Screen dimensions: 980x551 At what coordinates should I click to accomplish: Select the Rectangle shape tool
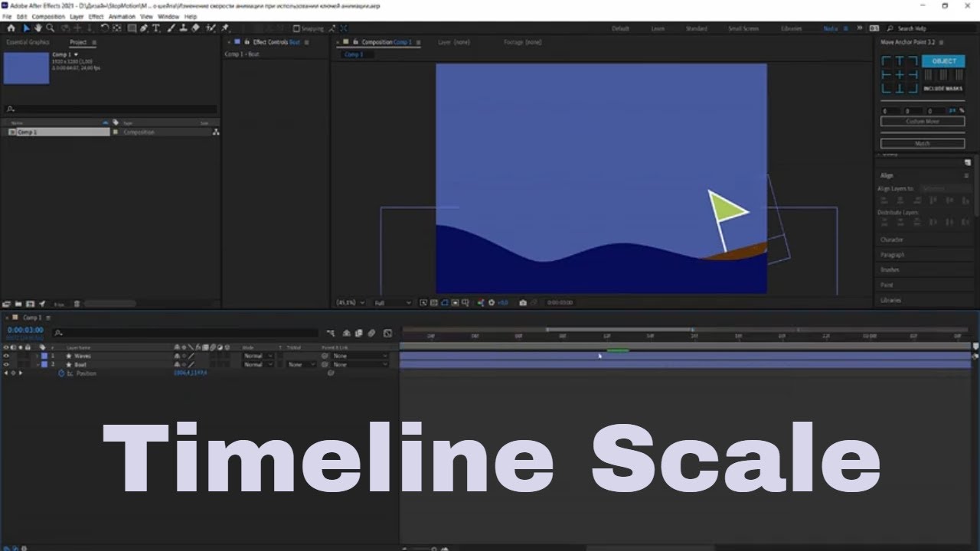pos(132,28)
